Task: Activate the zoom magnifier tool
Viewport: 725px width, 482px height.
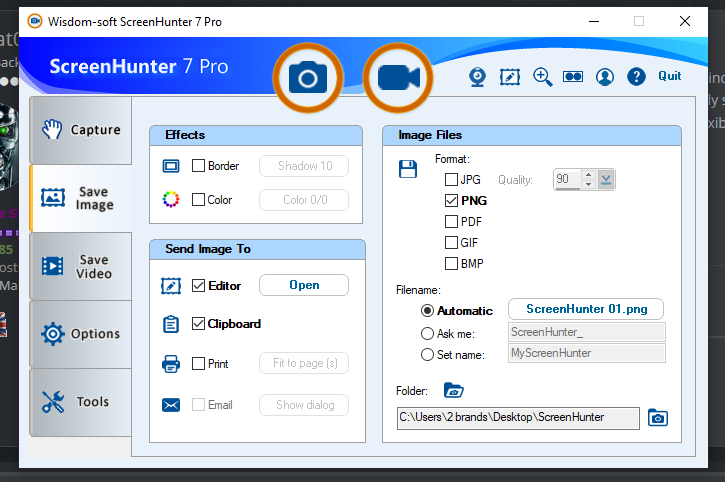Action: pyautogui.click(x=542, y=77)
